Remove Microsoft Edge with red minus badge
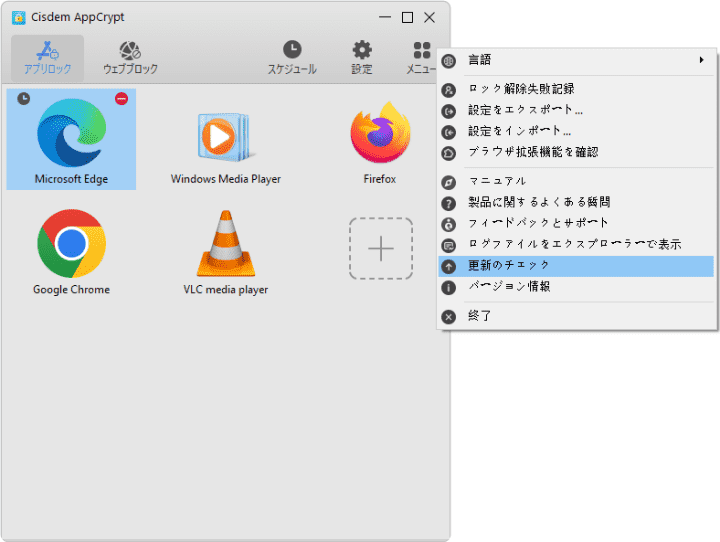Image resolution: width=720 pixels, height=542 pixels. coord(122,99)
